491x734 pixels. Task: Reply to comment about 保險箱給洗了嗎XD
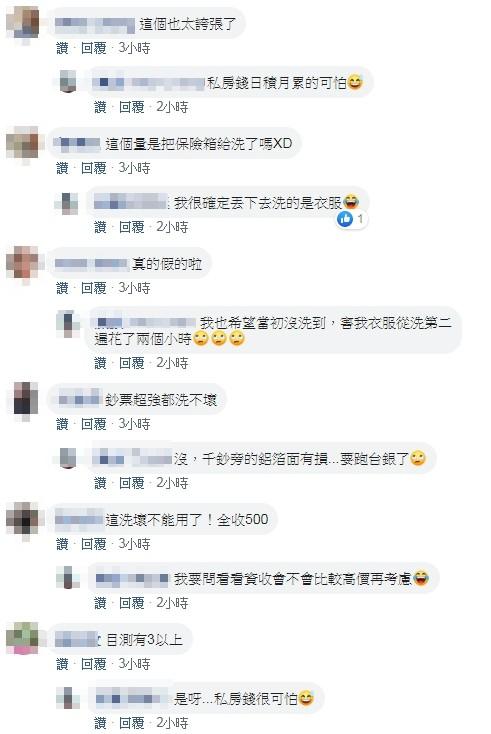(x=94, y=168)
